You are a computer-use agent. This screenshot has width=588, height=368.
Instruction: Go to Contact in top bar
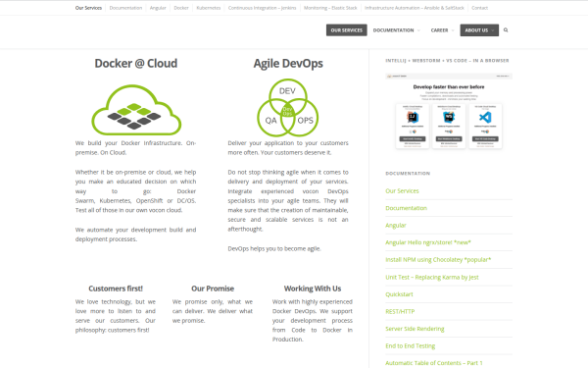click(479, 8)
